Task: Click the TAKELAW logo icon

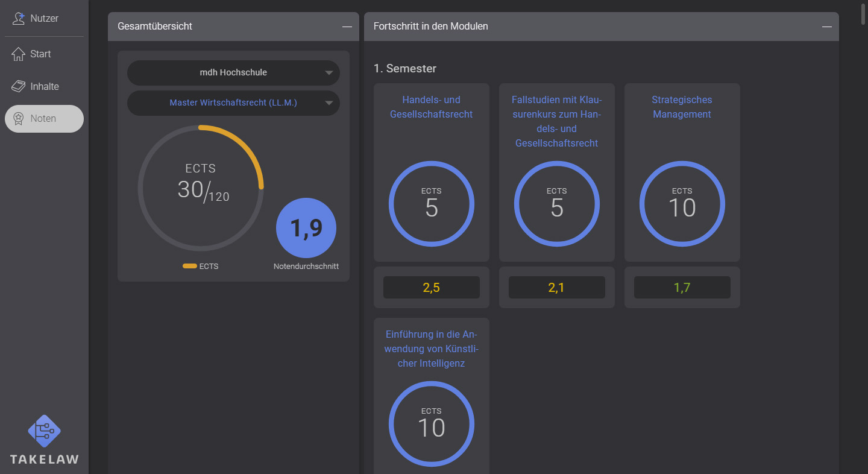Action: point(44,431)
